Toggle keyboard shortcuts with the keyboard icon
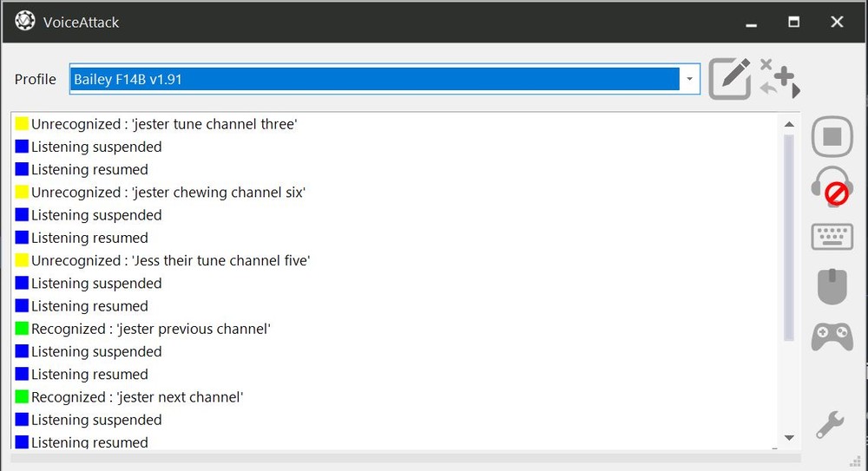The image size is (868, 471). (x=832, y=236)
